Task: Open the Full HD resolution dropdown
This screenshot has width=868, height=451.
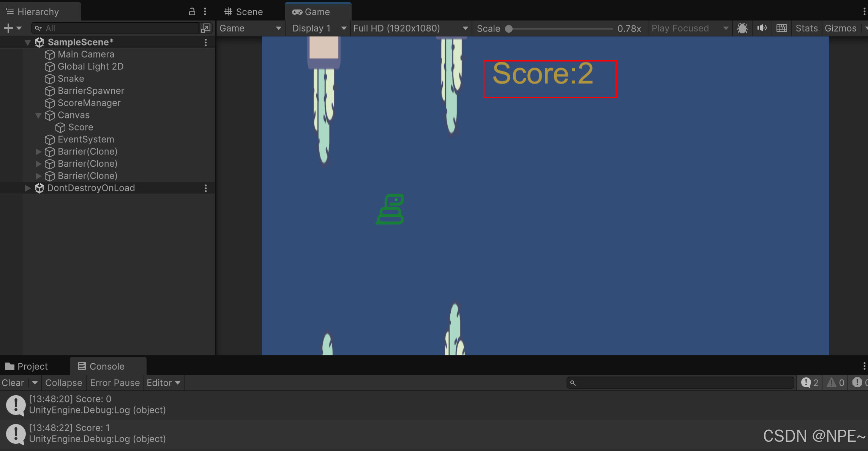Action: (411, 28)
